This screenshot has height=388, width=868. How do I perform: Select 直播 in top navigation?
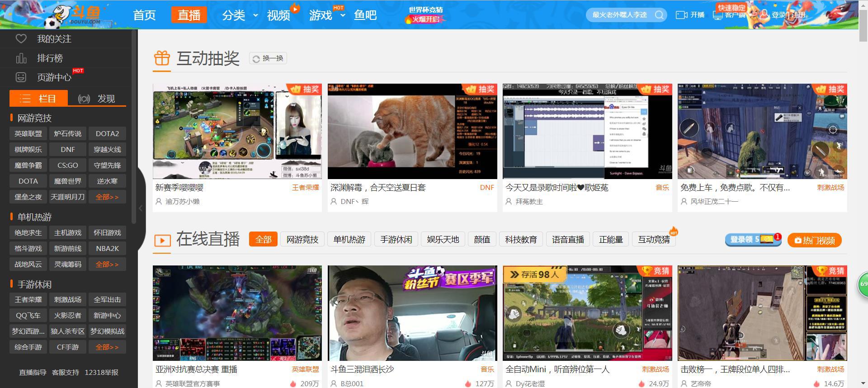[189, 15]
